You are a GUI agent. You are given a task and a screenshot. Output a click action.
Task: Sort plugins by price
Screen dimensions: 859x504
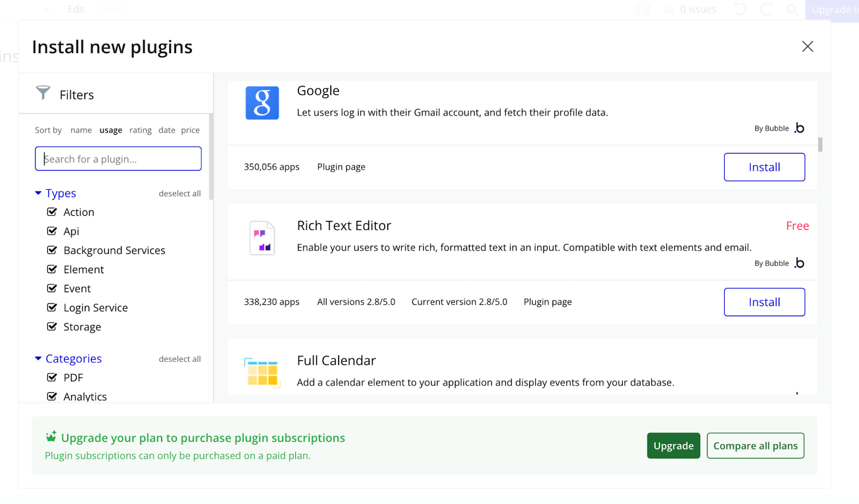tap(190, 130)
